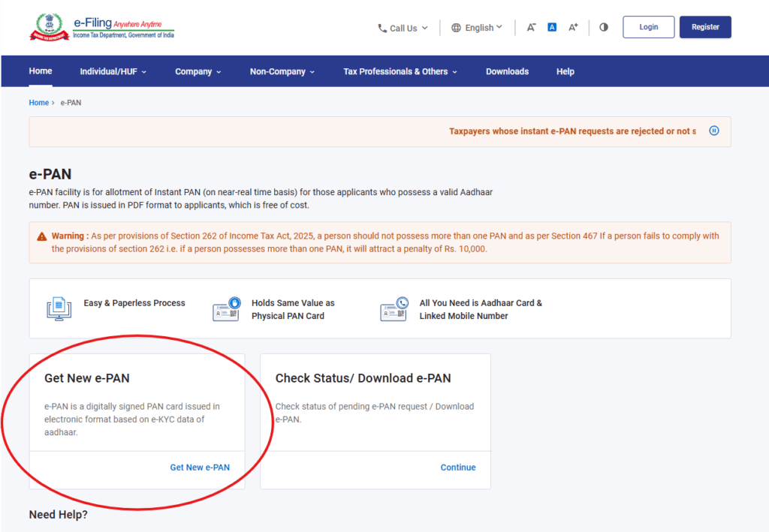Pause the scrolling announcement ticker
Viewport: 769px width, 532px height.
tap(714, 131)
